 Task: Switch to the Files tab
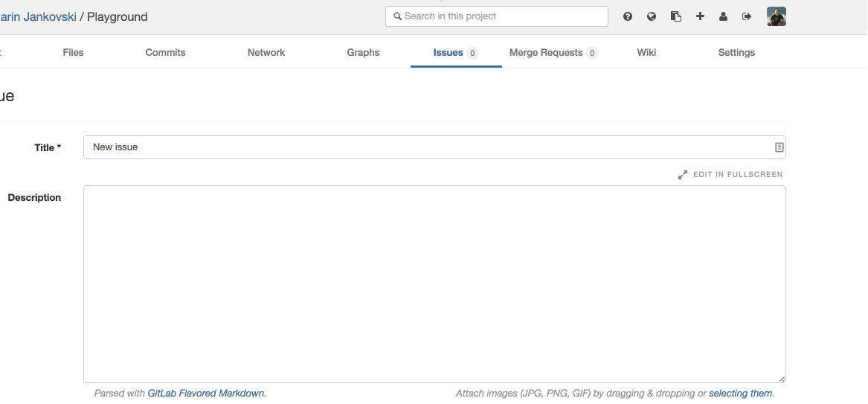pos(73,53)
